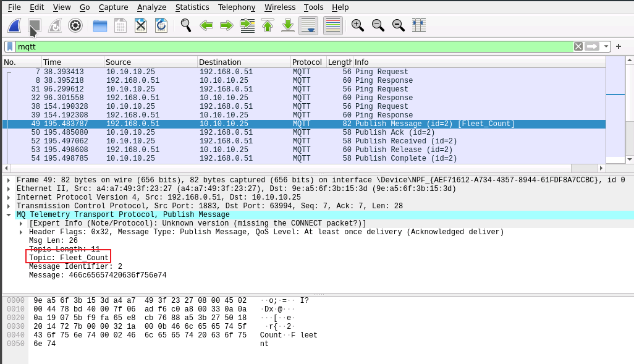Screen dimensions: 634x364
Task: Zoom in on packet text
Action: click(357, 25)
